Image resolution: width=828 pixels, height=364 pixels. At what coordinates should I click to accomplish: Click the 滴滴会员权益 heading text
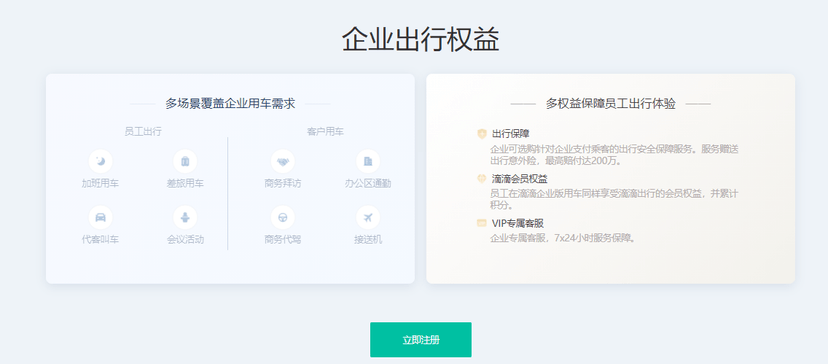point(520,179)
